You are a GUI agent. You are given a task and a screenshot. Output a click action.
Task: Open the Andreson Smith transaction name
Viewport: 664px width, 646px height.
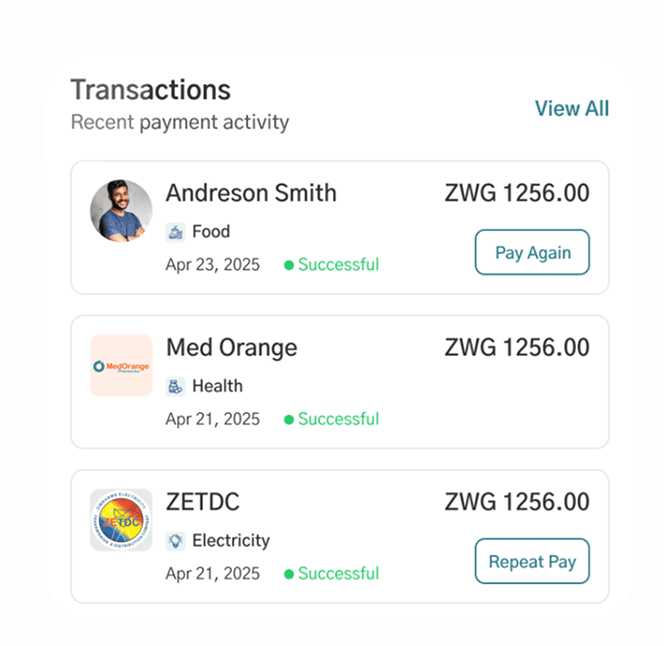(251, 193)
